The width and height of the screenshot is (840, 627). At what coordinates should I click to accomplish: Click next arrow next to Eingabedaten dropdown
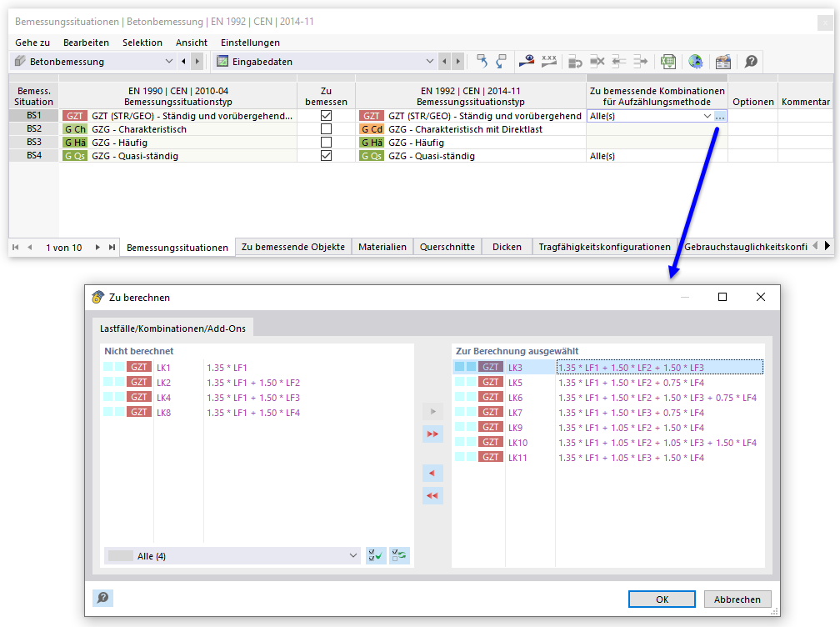click(x=458, y=62)
